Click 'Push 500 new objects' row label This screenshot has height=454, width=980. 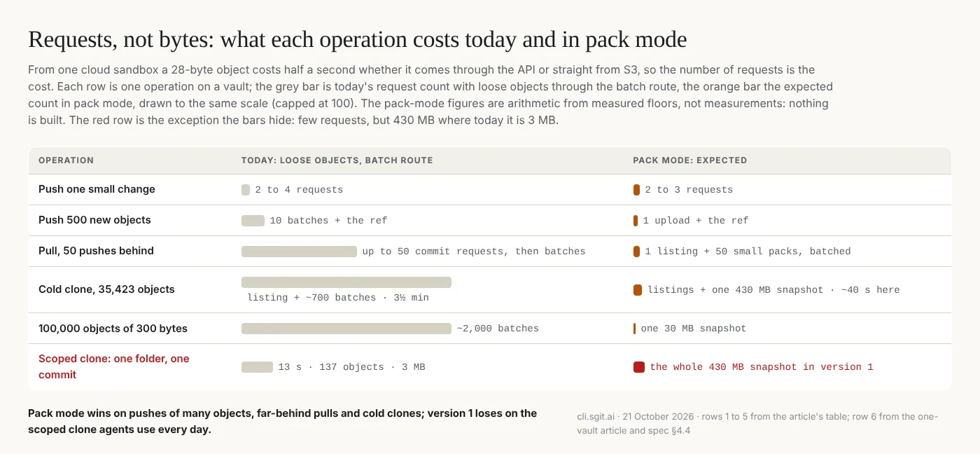(94, 220)
